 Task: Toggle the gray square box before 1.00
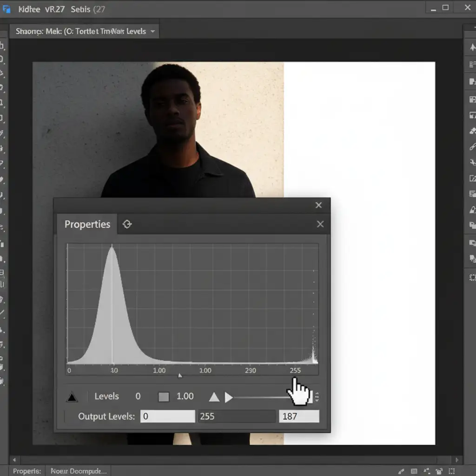pos(164,397)
